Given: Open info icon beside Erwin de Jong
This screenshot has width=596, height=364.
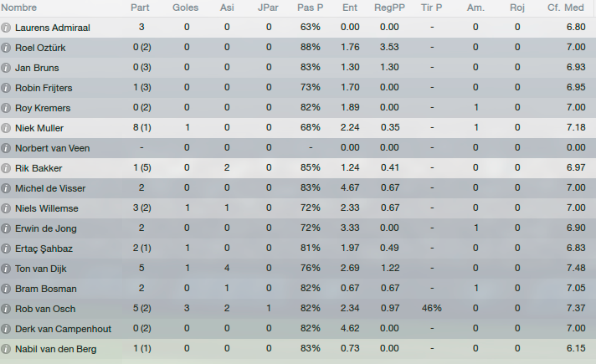Looking at the screenshot, I should click(5, 228).
